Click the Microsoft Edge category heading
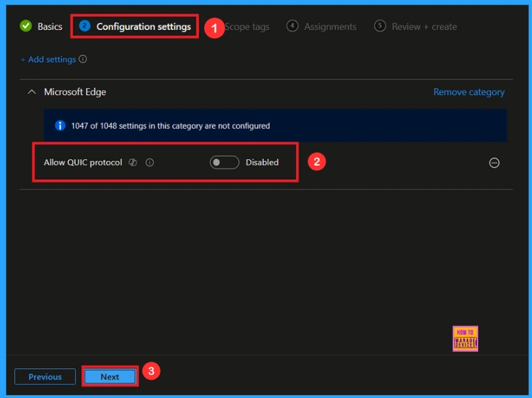The width and height of the screenshot is (532, 398). point(75,92)
